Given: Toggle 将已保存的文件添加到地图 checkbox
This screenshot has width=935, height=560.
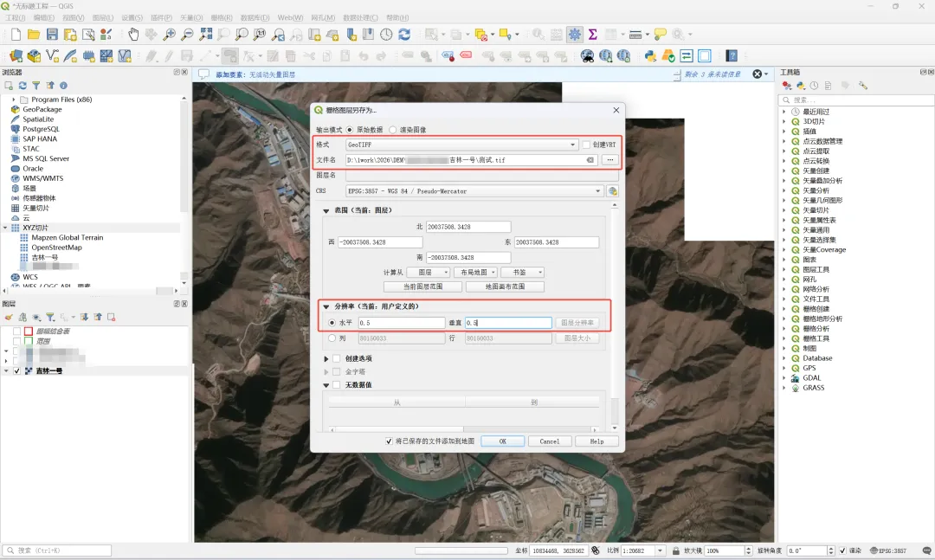Looking at the screenshot, I should (389, 441).
